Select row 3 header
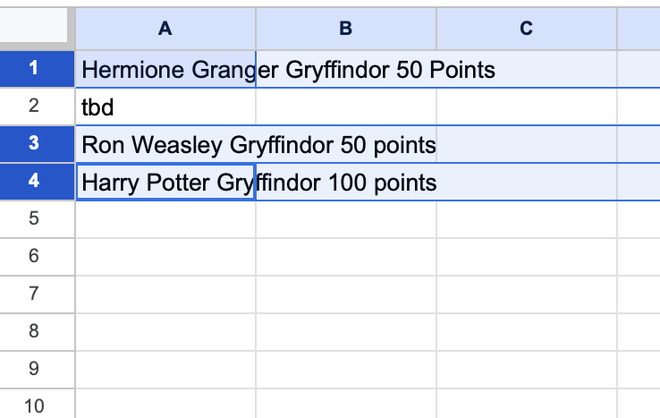Screen dimensions: 660x418 [x=34, y=144]
